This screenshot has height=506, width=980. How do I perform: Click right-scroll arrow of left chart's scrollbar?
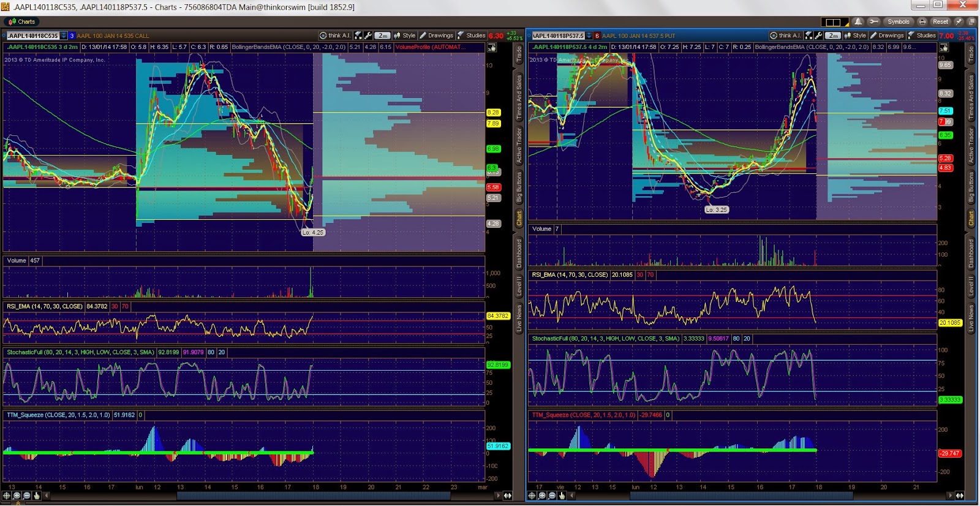(497, 496)
